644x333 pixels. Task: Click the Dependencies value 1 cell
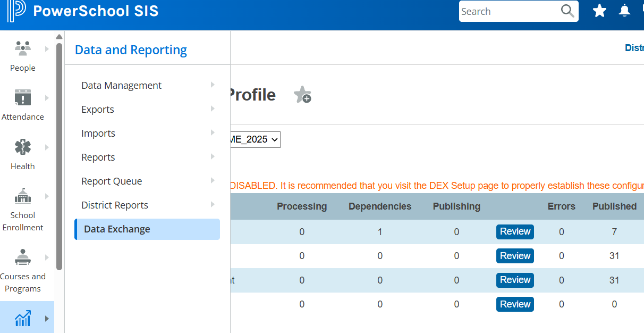[x=380, y=232]
